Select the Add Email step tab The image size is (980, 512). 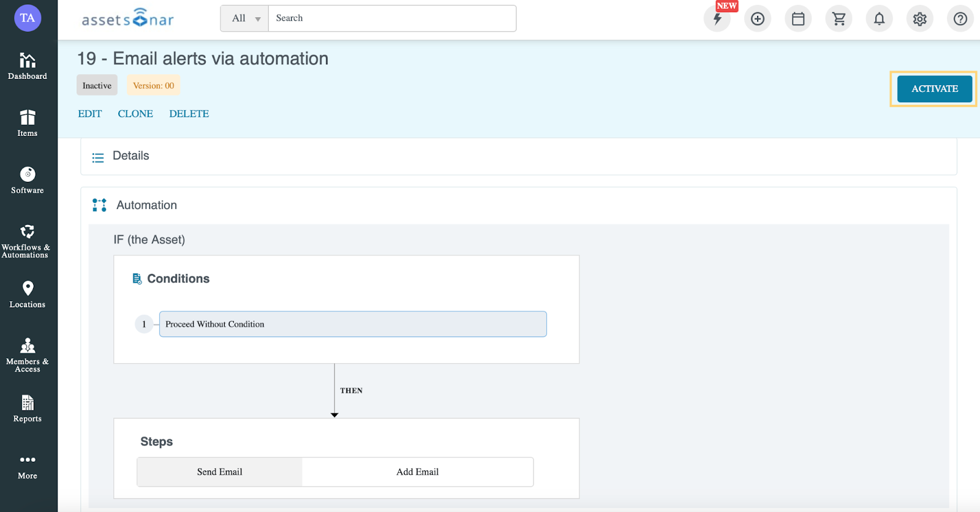418,472
